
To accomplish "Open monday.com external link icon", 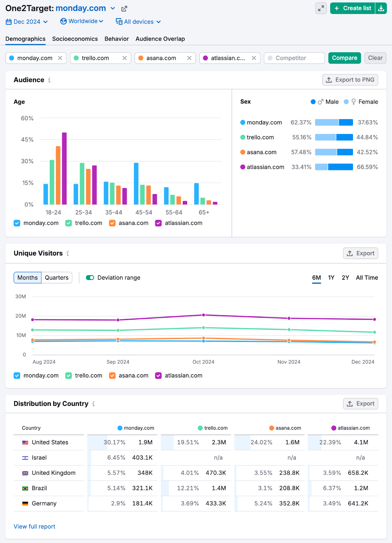I will (124, 9).
